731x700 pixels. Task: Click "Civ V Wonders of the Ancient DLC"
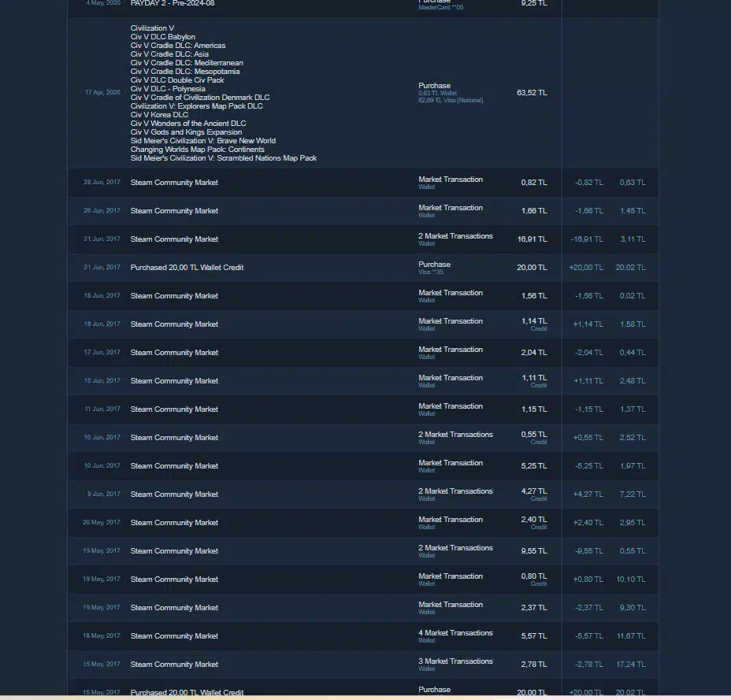(188, 124)
